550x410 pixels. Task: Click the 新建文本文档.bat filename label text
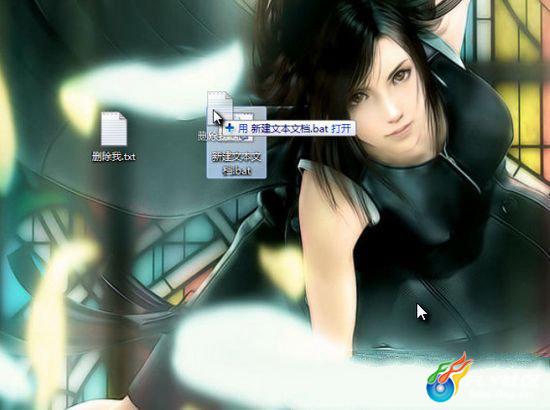237,163
